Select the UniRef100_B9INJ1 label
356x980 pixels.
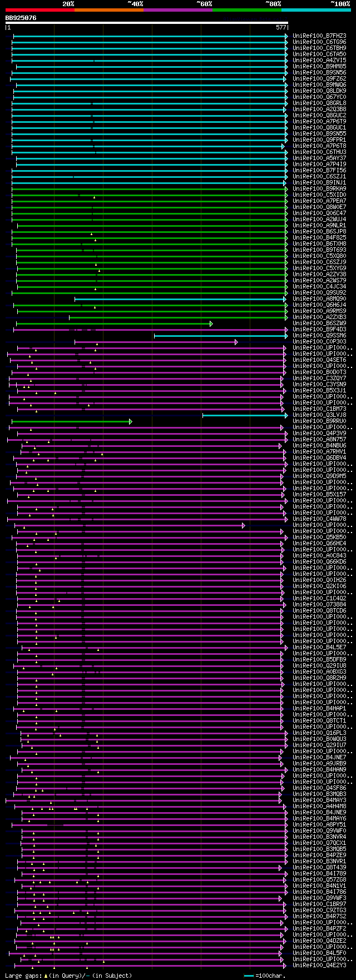coord(319,183)
